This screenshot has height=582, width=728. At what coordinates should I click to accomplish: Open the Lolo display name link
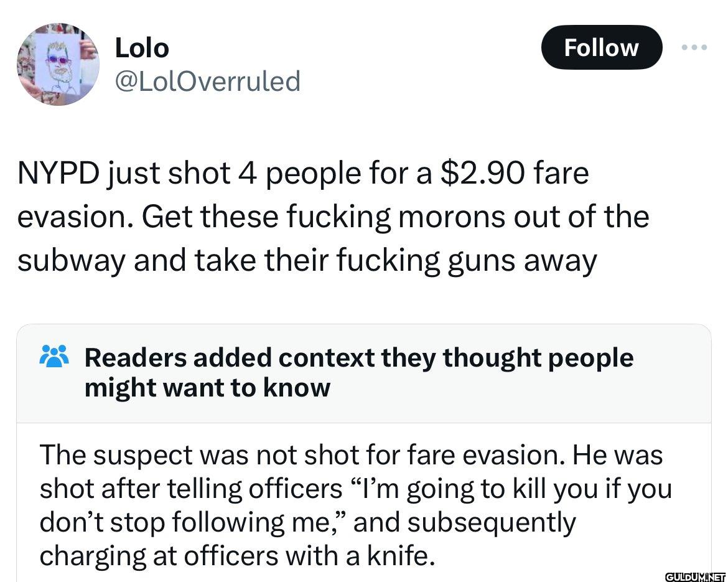[x=142, y=48]
